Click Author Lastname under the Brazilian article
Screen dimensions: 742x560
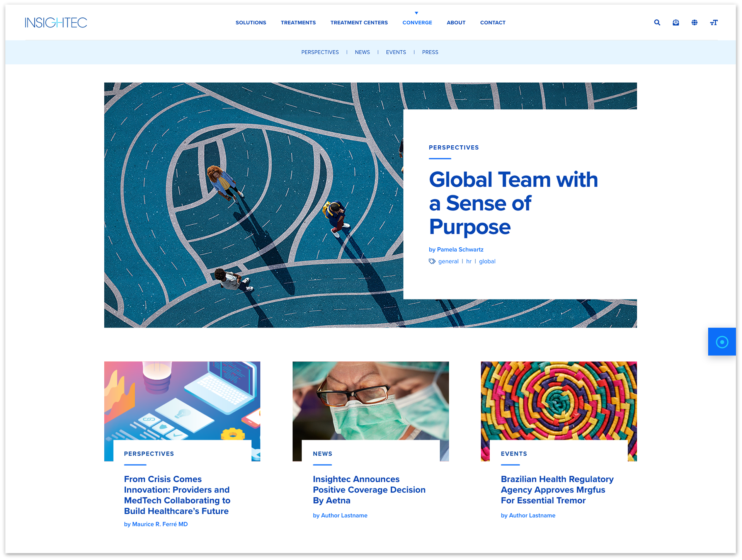pyautogui.click(x=532, y=516)
